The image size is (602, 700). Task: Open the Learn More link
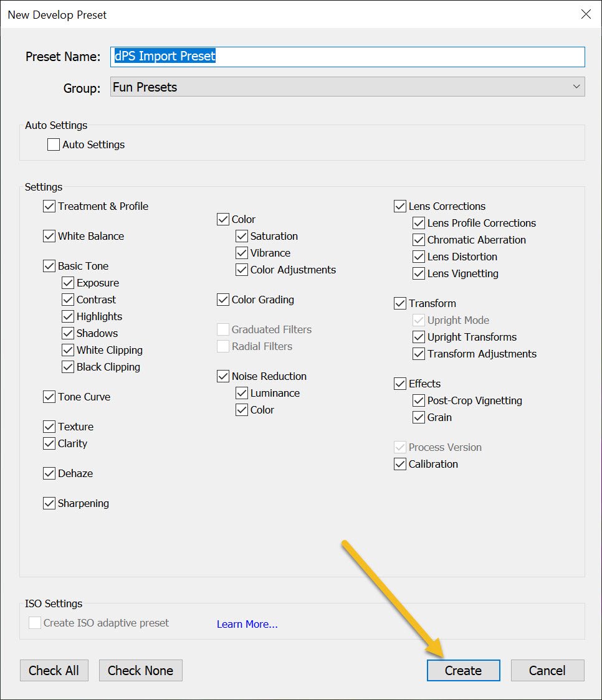pyautogui.click(x=247, y=624)
